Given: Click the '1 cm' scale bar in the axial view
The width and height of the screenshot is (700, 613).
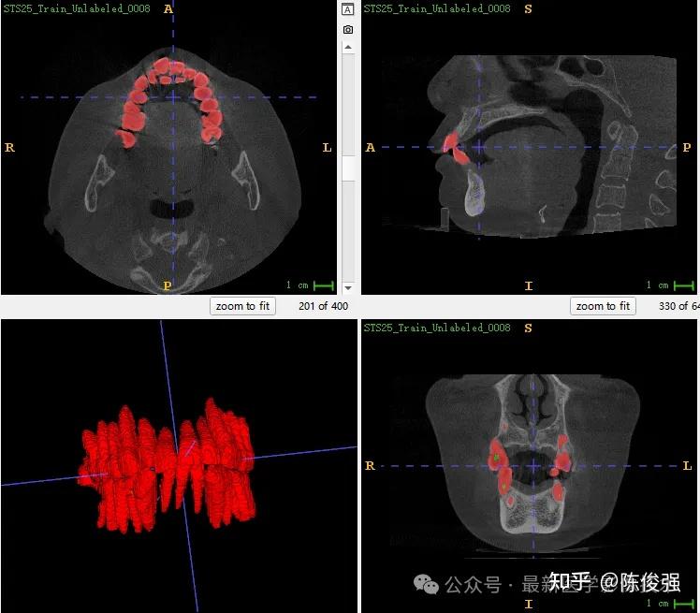Looking at the screenshot, I should (x=311, y=285).
